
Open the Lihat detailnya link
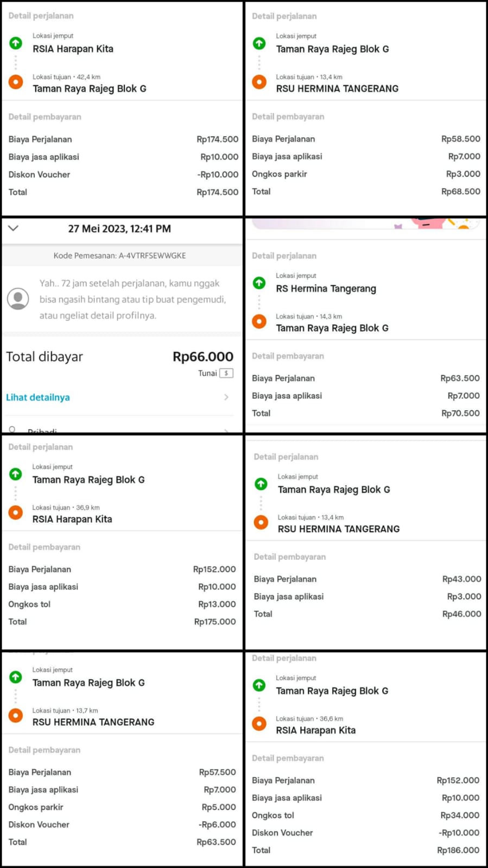38,398
